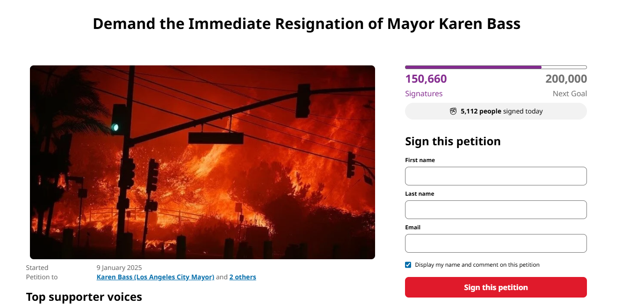Click the First name input field
Image resolution: width=644 pixels, height=305 pixels.
[496, 176]
